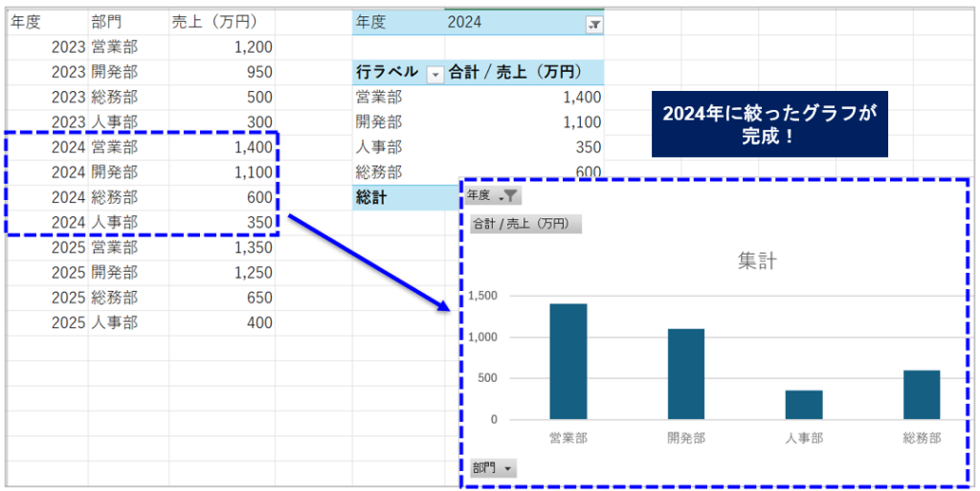Select the 営業部 bar in the chart
Viewport: 980px width, 491px height.
(x=568, y=361)
